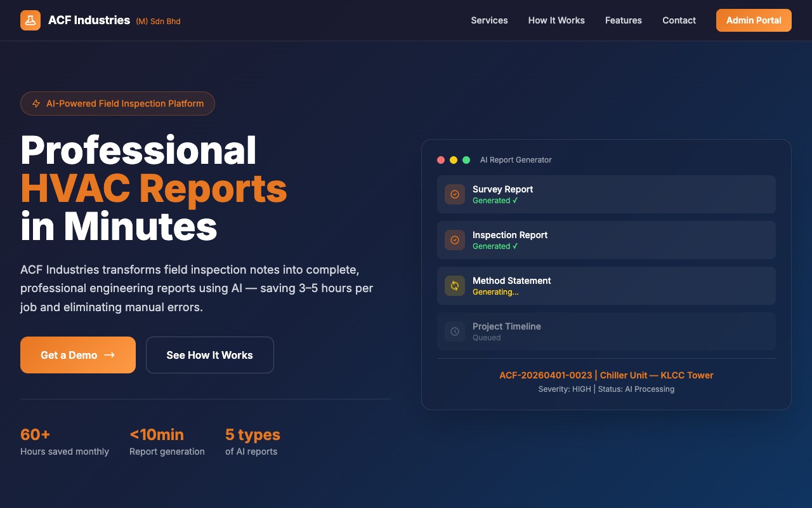Click the lightning bolt icon in the platform badge

(36, 104)
